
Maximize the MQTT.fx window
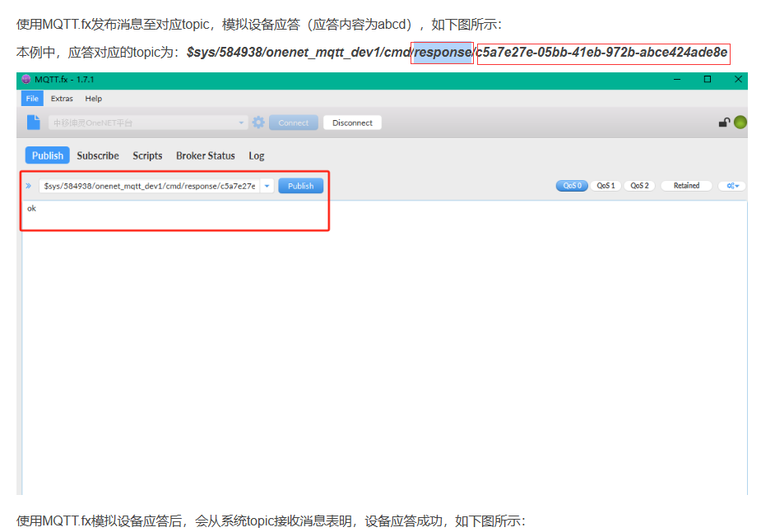[708, 79]
